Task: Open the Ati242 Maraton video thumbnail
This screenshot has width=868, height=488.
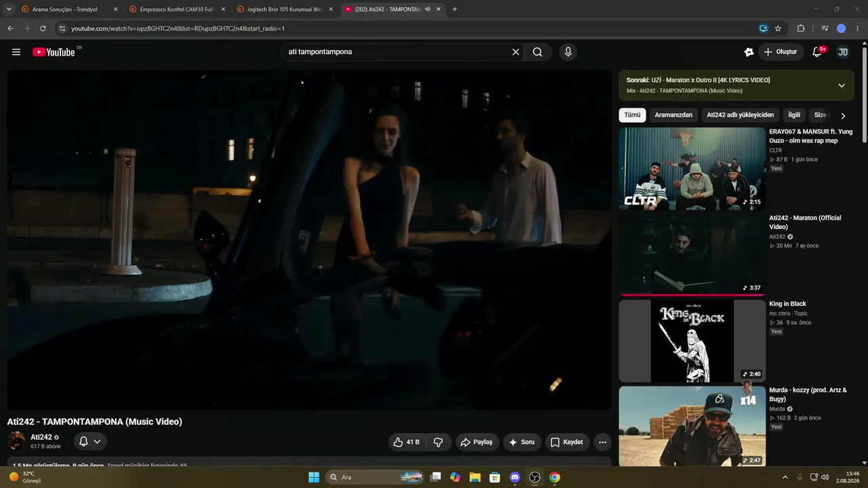Action: [x=692, y=255]
